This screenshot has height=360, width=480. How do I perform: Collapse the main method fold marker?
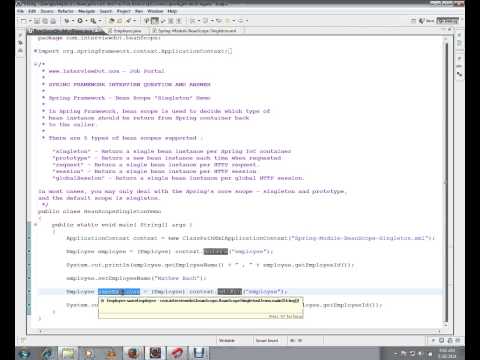(x=35, y=225)
